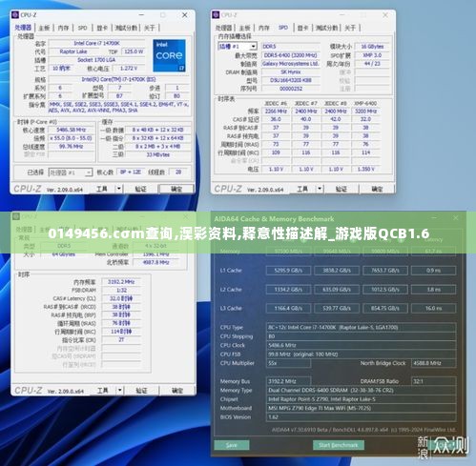
Task: Select 关于 tab in the SPD CPU-Z window
Action: (x=349, y=28)
